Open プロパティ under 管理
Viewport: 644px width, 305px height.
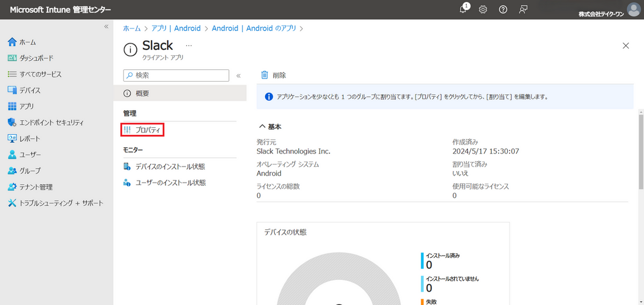143,130
